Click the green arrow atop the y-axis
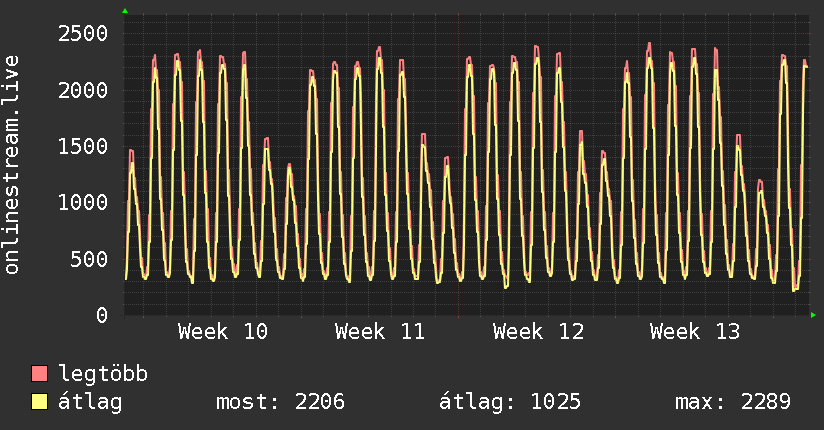 pyautogui.click(x=125, y=11)
